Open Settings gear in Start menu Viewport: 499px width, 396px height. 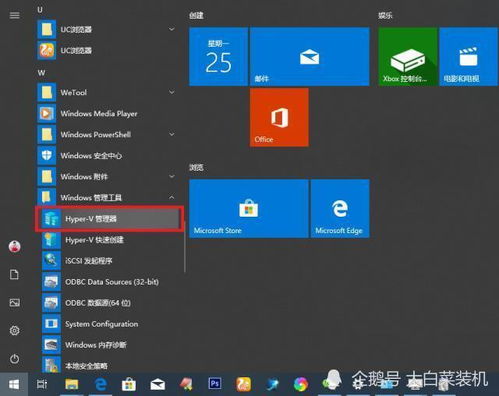point(14,331)
